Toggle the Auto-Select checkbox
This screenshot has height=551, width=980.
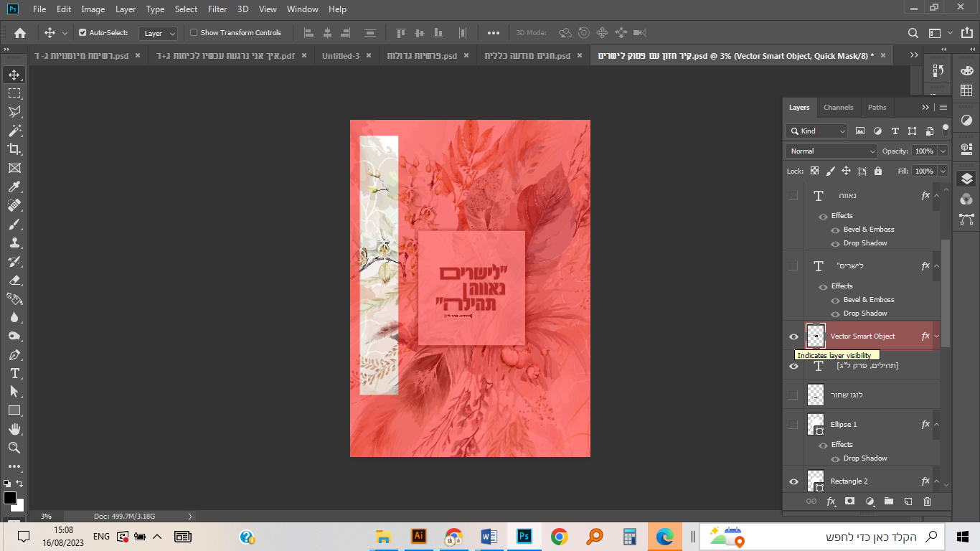point(83,33)
